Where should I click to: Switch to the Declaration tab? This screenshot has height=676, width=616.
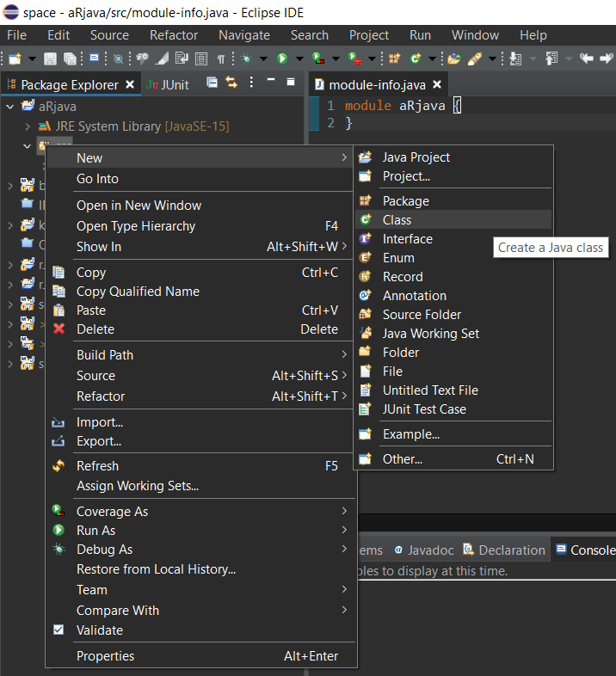[x=504, y=550]
